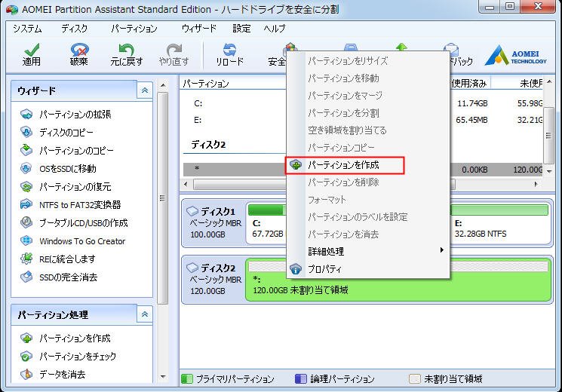
Task: Click sidebar scroll down arrow
Action: click(x=163, y=377)
